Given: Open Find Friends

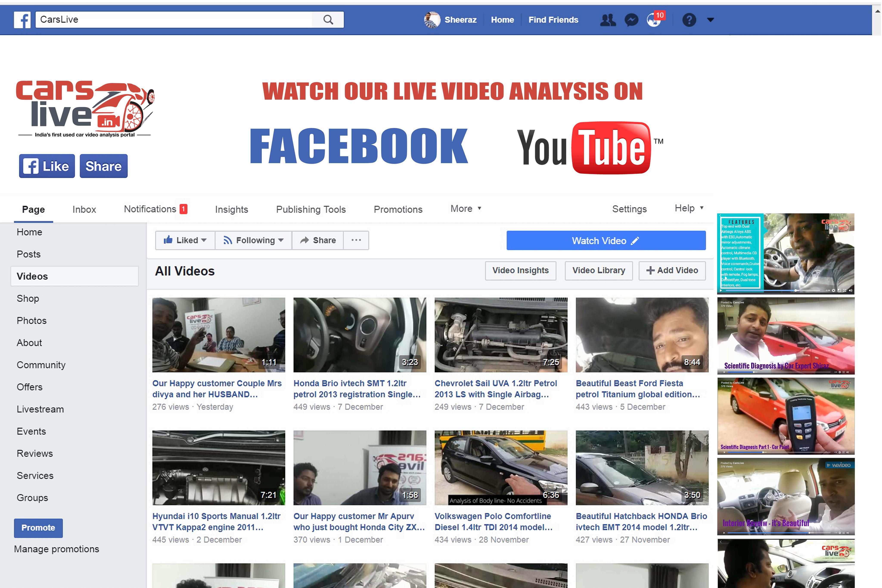Looking at the screenshot, I should point(553,20).
